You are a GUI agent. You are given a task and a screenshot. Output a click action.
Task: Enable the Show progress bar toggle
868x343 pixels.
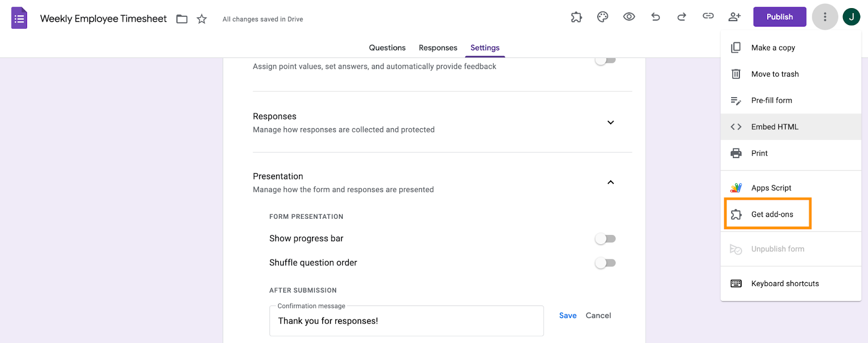pyautogui.click(x=605, y=239)
